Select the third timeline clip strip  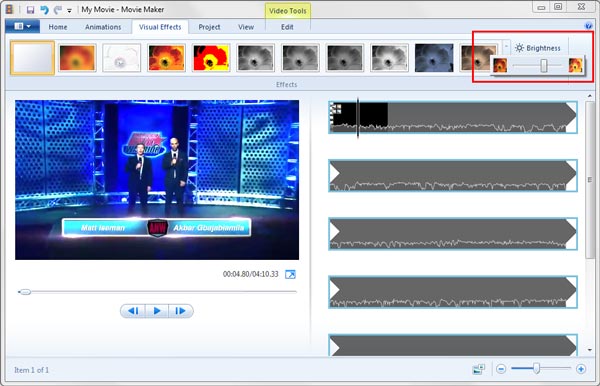click(x=453, y=234)
